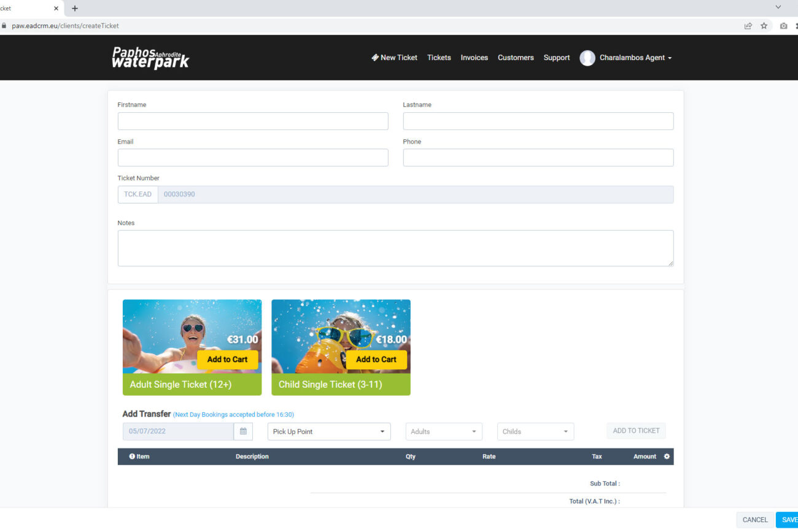This screenshot has width=798, height=532.
Task: Focus the Firstname input field
Action: point(253,121)
